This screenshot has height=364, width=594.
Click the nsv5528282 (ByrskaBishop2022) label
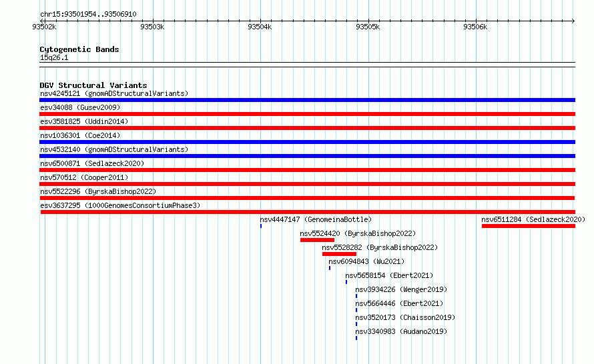(380, 247)
